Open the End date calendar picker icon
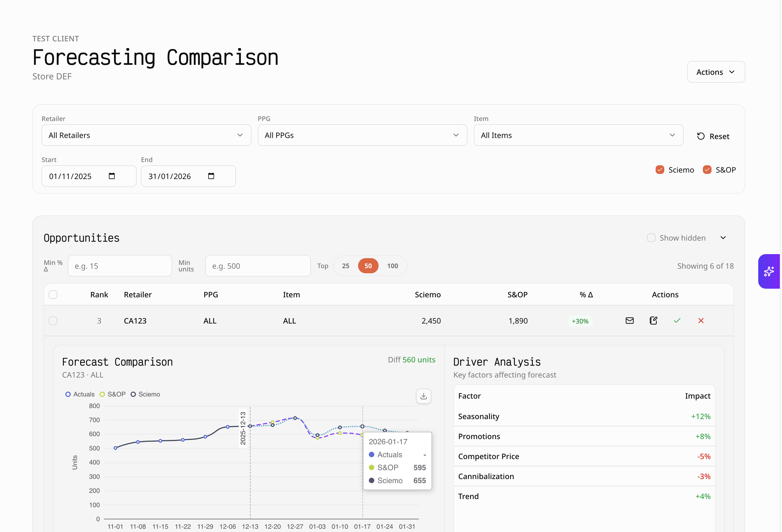This screenshot has width=782, height=532. 211,176
